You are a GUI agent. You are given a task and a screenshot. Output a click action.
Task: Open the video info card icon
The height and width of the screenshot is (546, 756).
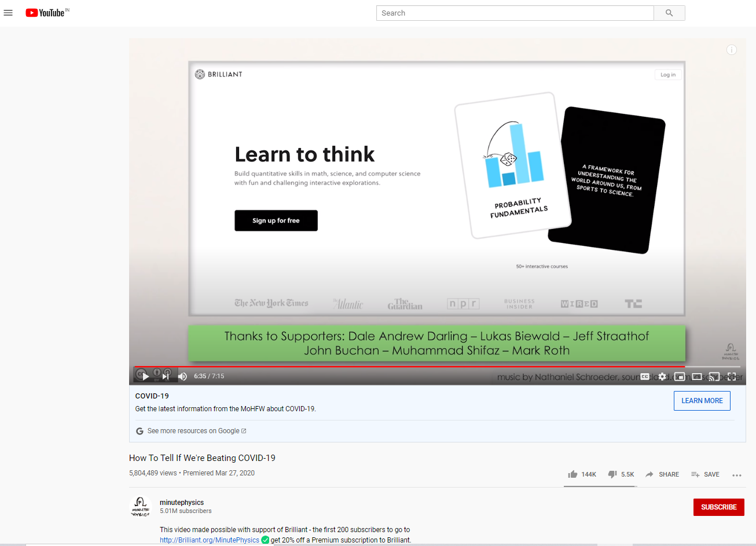732,50
